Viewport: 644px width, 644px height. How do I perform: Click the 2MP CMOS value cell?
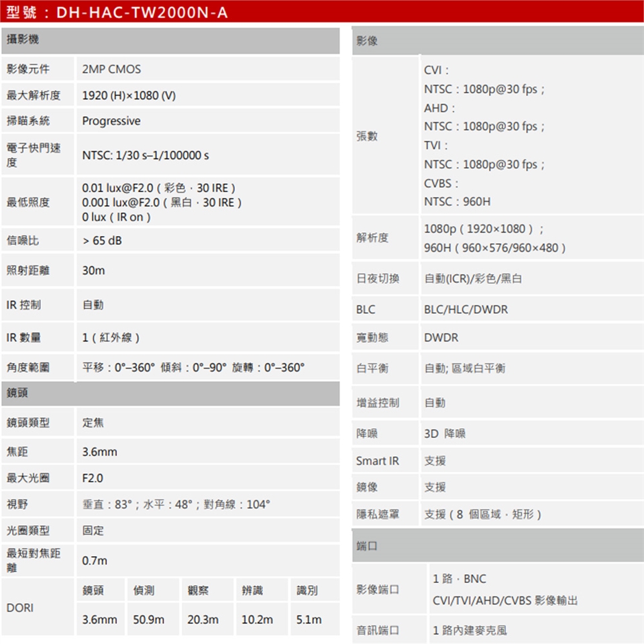click(x=111, y=69)
